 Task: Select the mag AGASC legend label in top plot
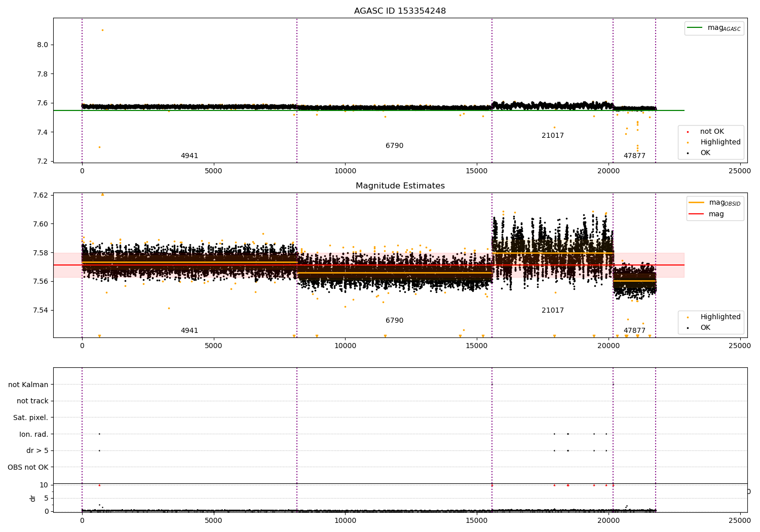pyautogui.click(x=724, y=28)
